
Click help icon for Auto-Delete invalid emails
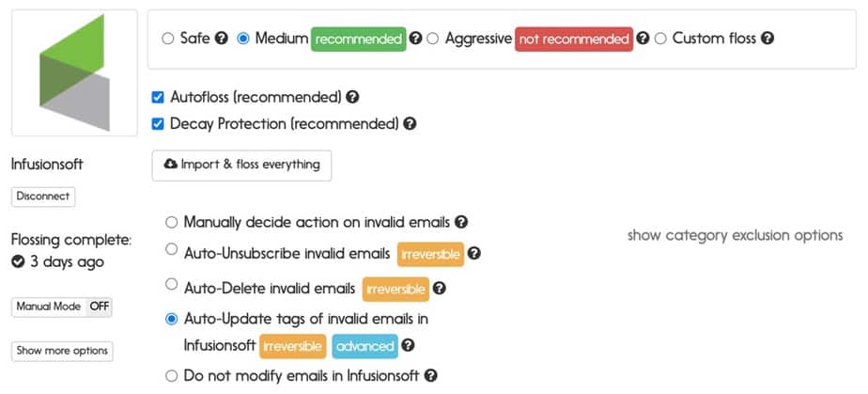click(x=439, y=289)
